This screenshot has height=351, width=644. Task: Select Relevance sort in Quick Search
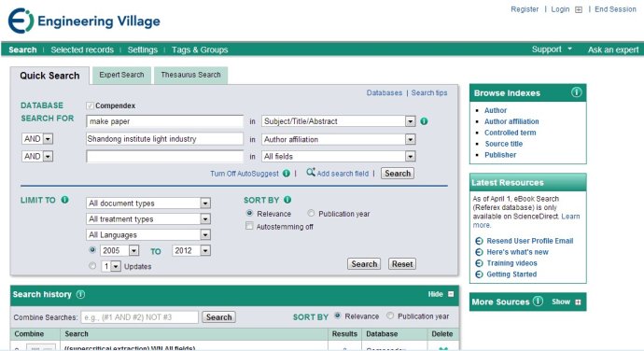249,214
